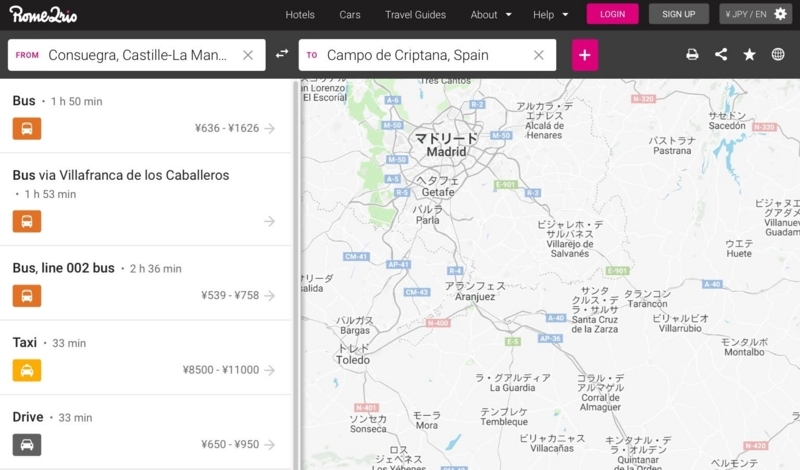Click the results list scrollbar

tap(295, 275)
